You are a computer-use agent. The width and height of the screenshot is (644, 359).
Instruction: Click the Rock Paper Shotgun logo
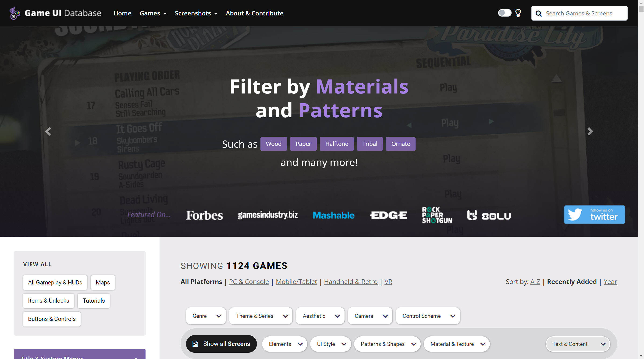coord(437,215)
